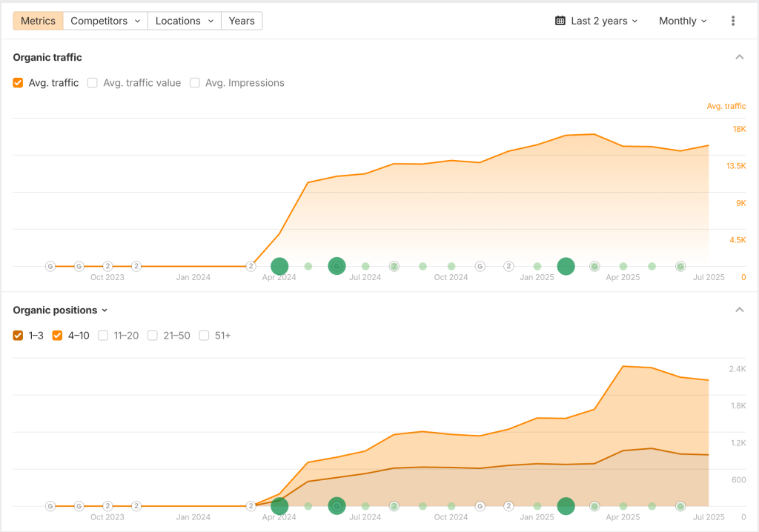Click the '13.5K' axis value
Viewport: 759px width, 532px height.
tap(736, 166)
